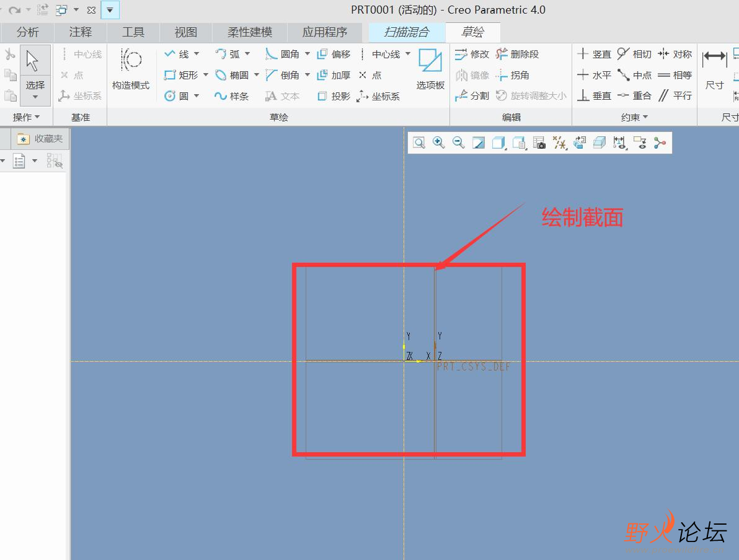Image resolution: width=739 pixels, height=560 pixels.
Task: Click Zoom Out in graphics toolbar
Action: [459, 142]
